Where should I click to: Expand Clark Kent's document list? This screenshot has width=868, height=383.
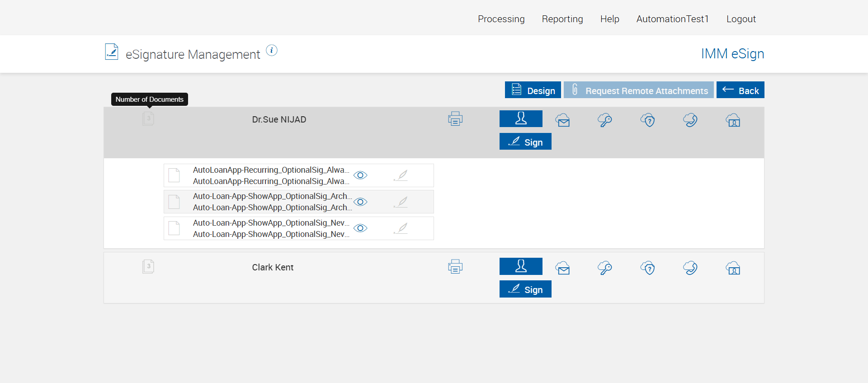click(148, 266)
